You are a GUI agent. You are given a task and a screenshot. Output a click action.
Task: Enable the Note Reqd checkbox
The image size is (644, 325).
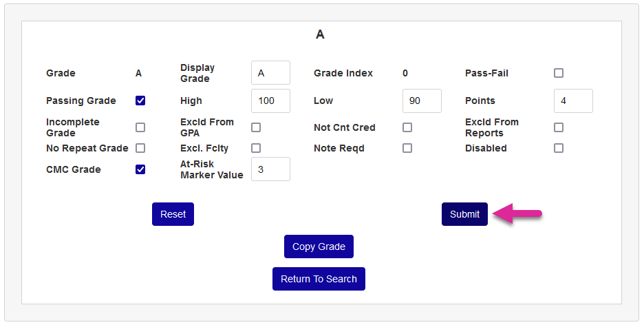pyautogui.click(x=407, y=148)
